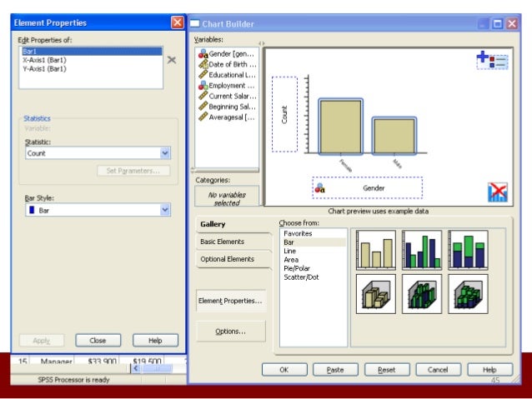This screenshot has width=532, height=399.
Task: Pick the Stacked Bar chart icon
Action: [467, 248]
